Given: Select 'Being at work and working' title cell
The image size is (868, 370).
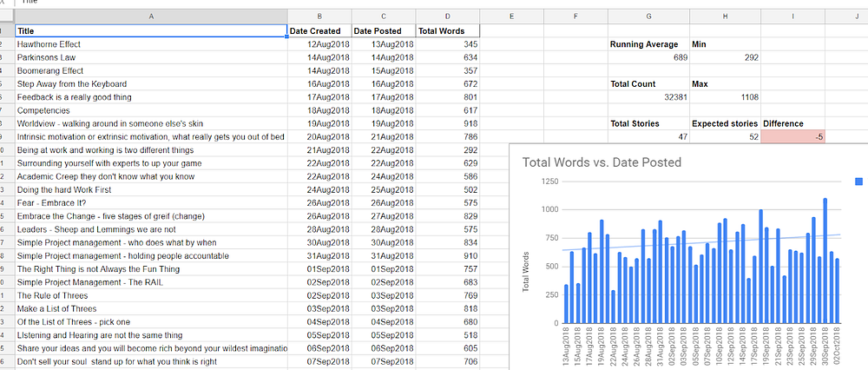Looking at the screenshot, I should click(151, 150).
